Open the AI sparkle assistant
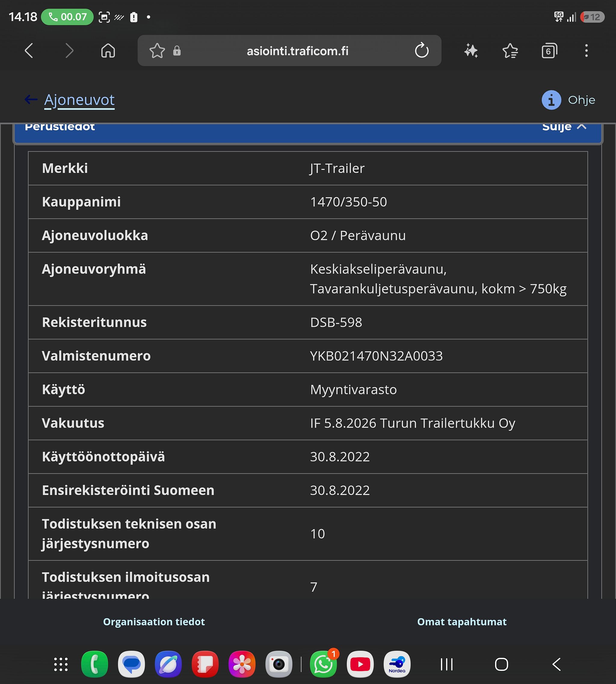 [x=471, y=51]
